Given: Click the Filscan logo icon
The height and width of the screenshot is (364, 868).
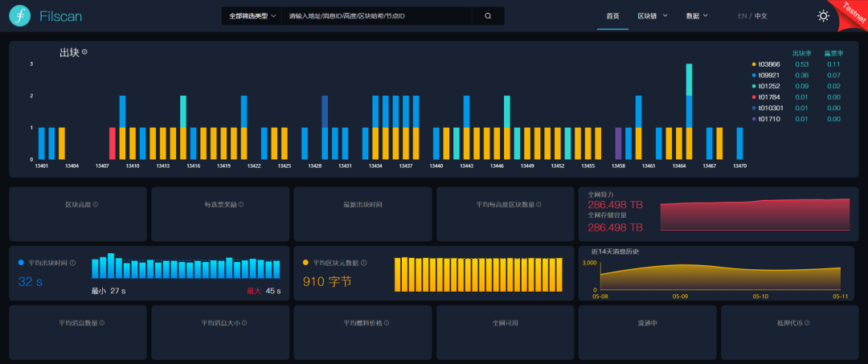Looking at the screenshot, I should click(20, 16).
